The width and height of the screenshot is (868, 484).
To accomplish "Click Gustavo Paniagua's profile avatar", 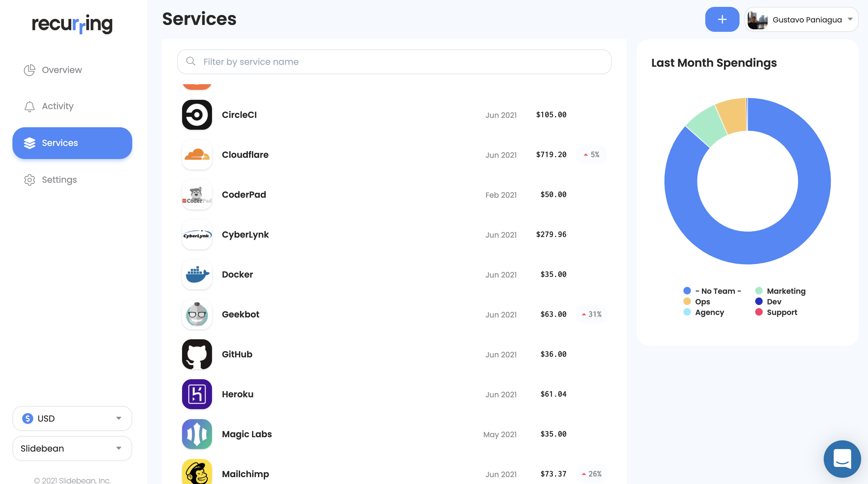I will pyautogui.click(x=758, y=20).
